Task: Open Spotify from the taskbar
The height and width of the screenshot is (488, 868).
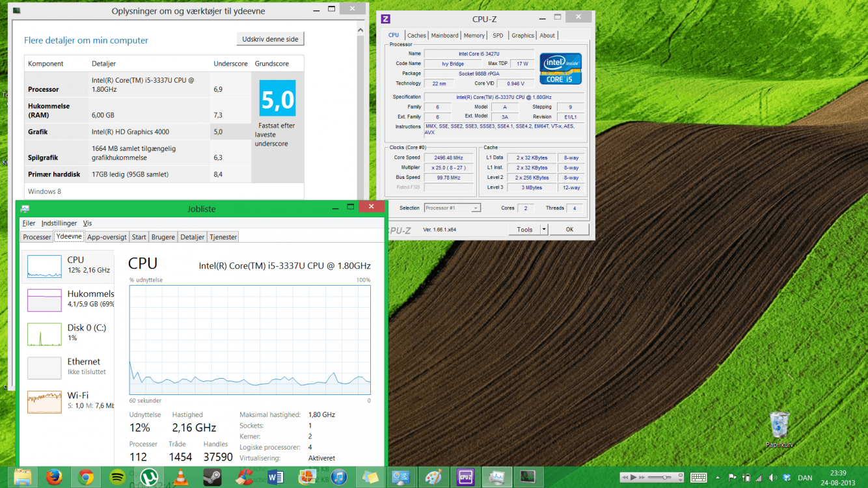Action: (x=117, y=478)
